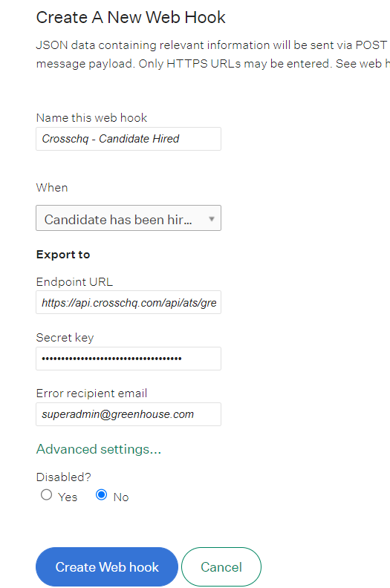This screenshot has width=390, height=588.
Task: Click the 'Endpoint URL' label
Action: pos(74,281)
